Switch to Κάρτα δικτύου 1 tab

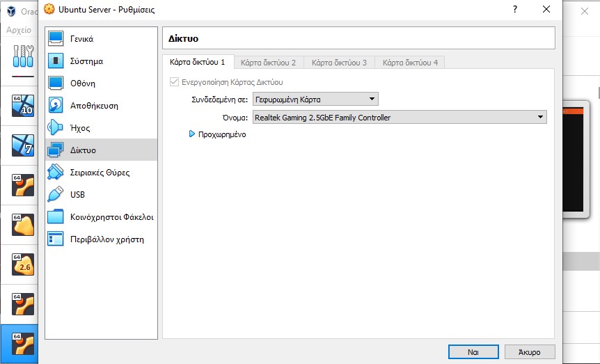198,62
